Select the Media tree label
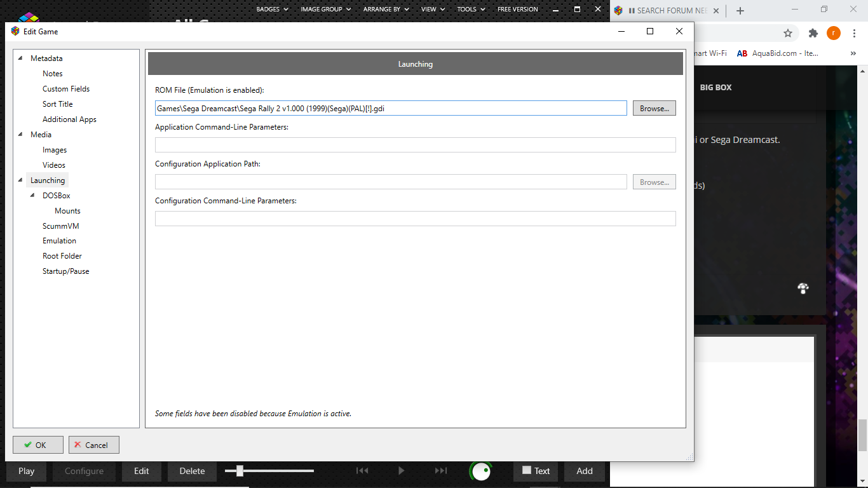 pos(41,135)
